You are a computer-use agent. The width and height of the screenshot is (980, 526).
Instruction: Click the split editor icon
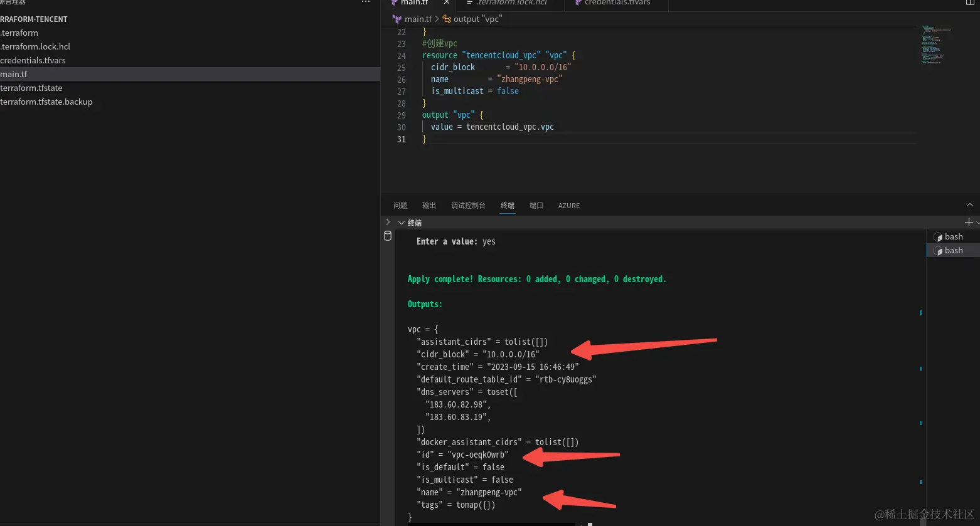point(970,3)
